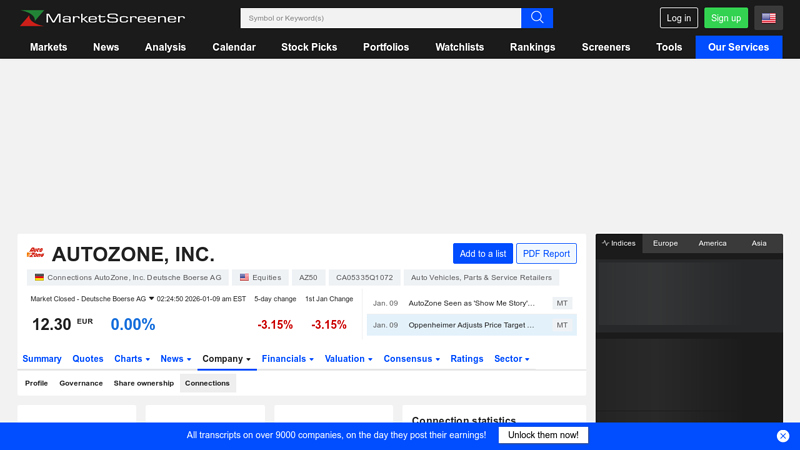Click the green Sign up button
The image size is (800, 450).
tap(726, 18)
